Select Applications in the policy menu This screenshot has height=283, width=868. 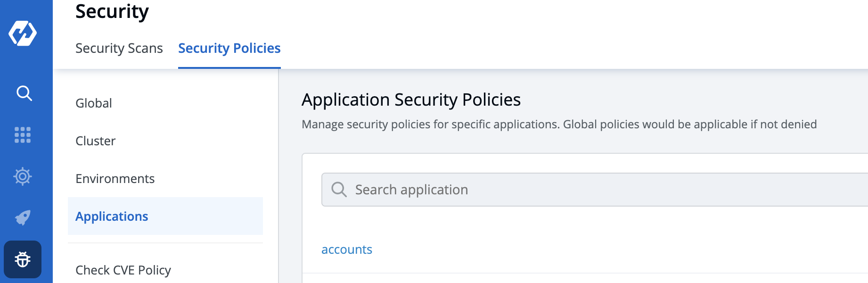112,216
